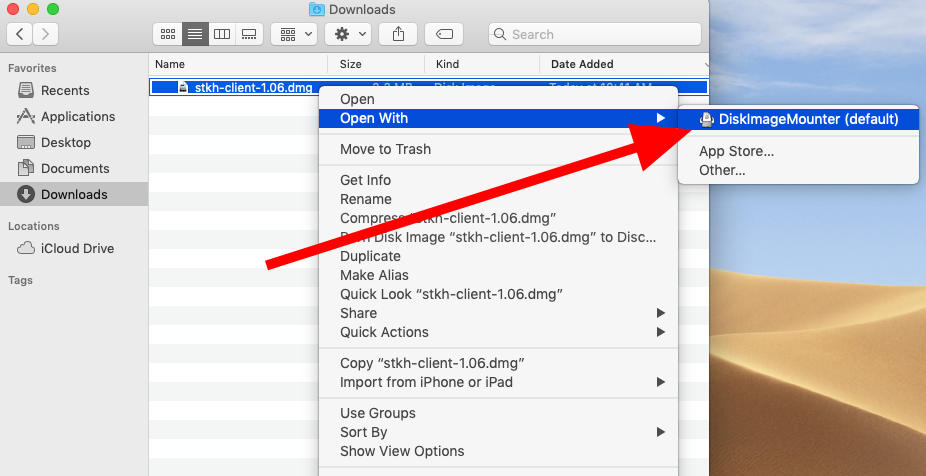Switch to icon view in toolbar
This screenshot has height=476, width=926.
(168, 34)
